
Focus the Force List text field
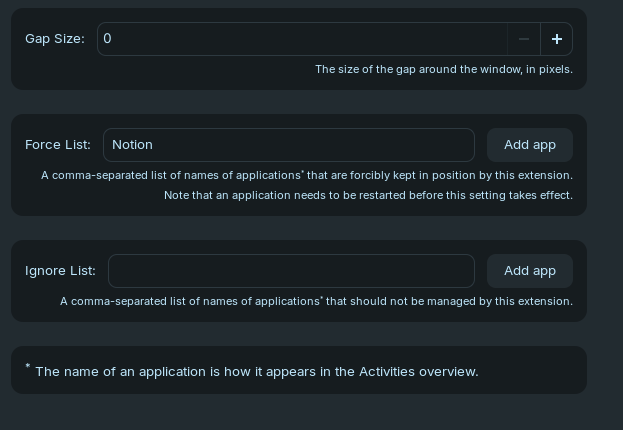point(288,145)
